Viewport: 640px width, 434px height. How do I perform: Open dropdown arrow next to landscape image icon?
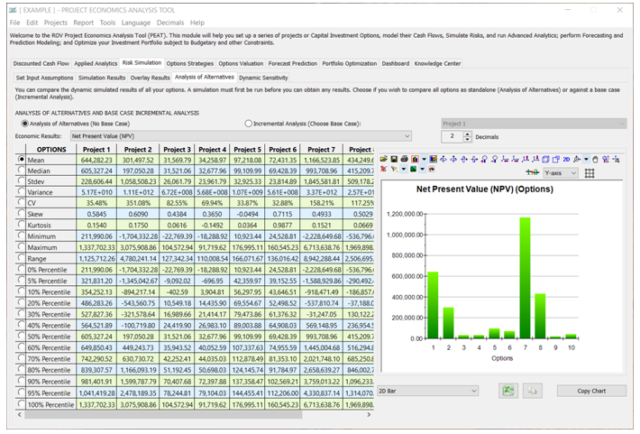tap(422, 169)
